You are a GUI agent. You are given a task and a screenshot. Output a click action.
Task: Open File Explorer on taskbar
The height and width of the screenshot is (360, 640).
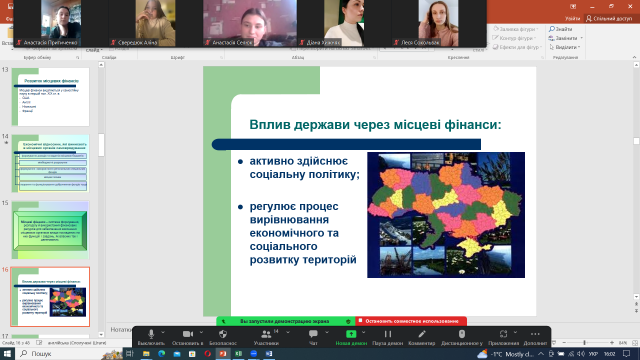pos(146,353)
